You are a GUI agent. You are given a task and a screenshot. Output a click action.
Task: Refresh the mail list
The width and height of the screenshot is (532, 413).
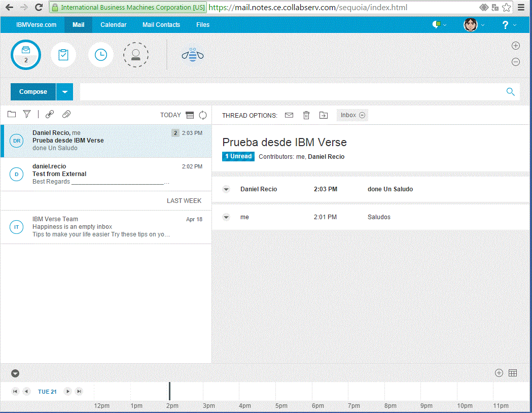pos(203,115)
